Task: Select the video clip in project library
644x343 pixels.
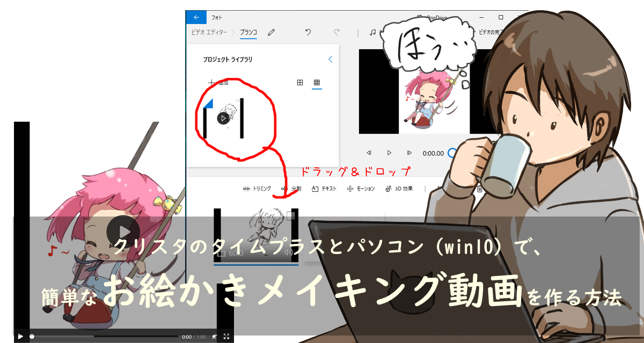Action: tap(224, 118)
